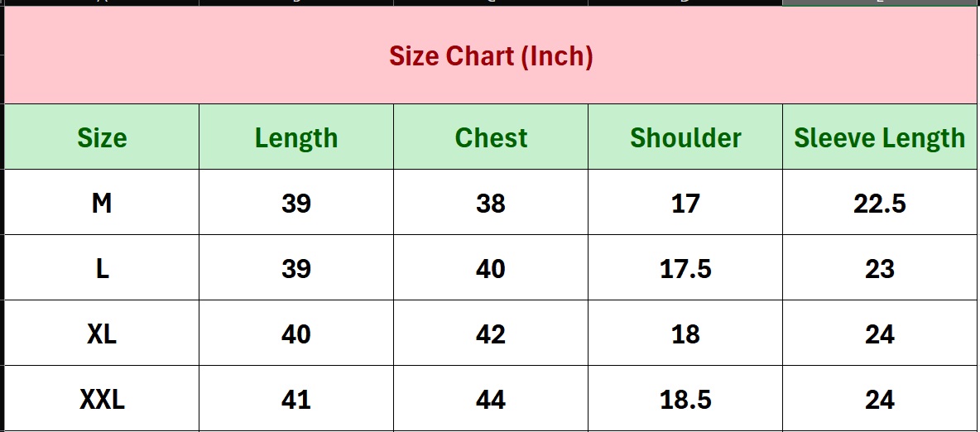Click the XXL size cell
Viewport: 980px width, 432px height.
point(102,400)
